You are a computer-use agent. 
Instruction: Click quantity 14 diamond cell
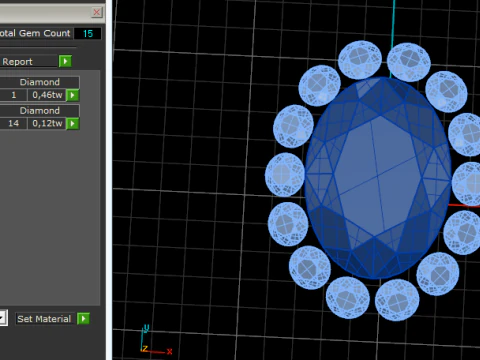coord(13,123)
